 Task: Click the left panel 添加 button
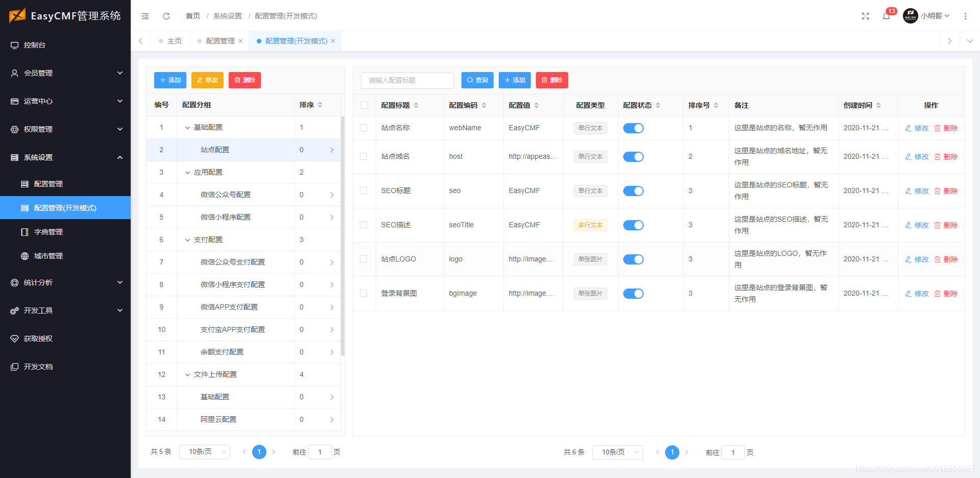[x=170, y=80]
